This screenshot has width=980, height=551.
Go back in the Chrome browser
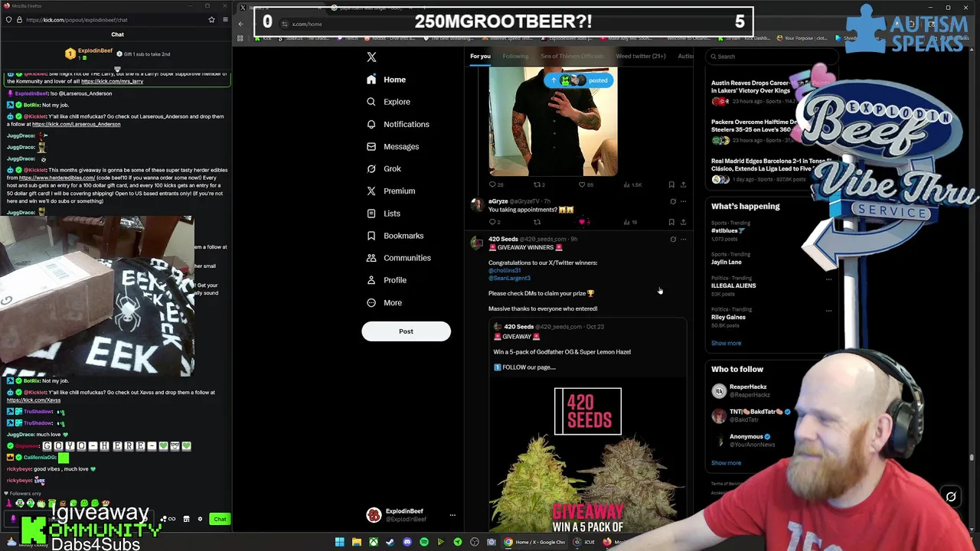(240, 24)
